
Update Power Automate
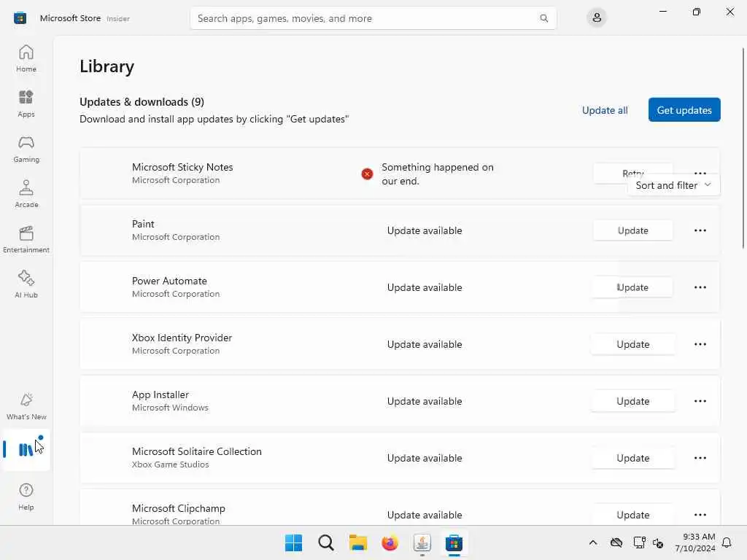632,287
